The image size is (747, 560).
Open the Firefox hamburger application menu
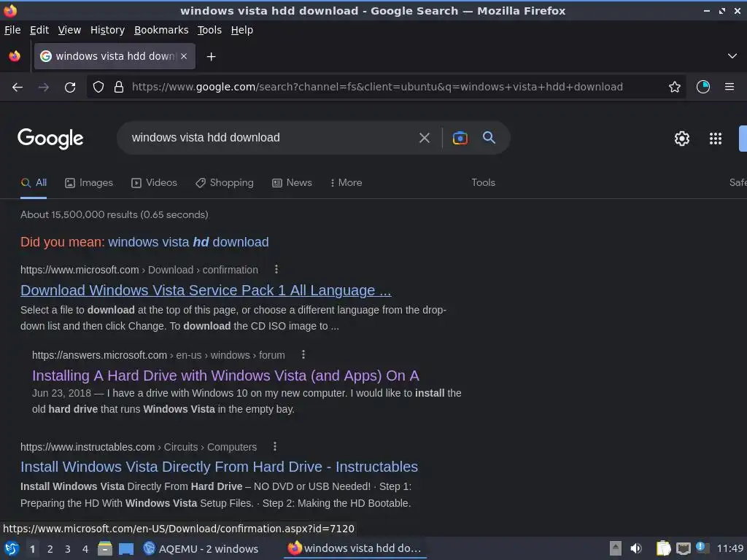click(x=729, y=87)
